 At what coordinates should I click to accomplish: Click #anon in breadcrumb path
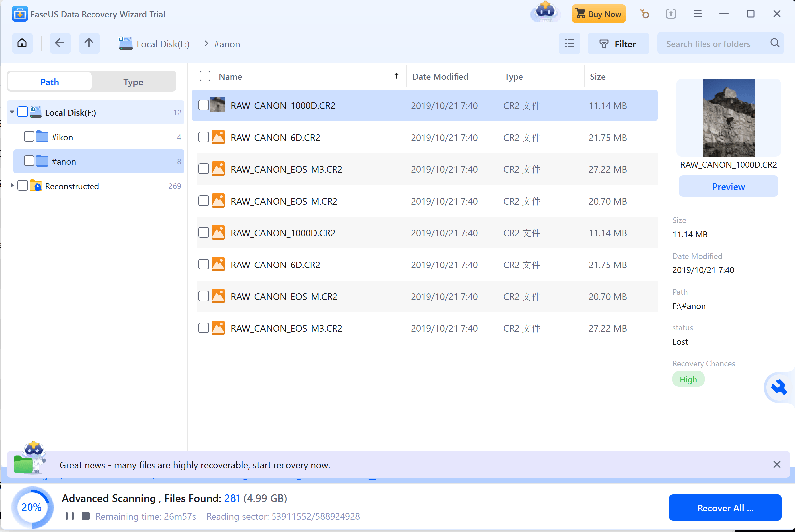point(227,44)
